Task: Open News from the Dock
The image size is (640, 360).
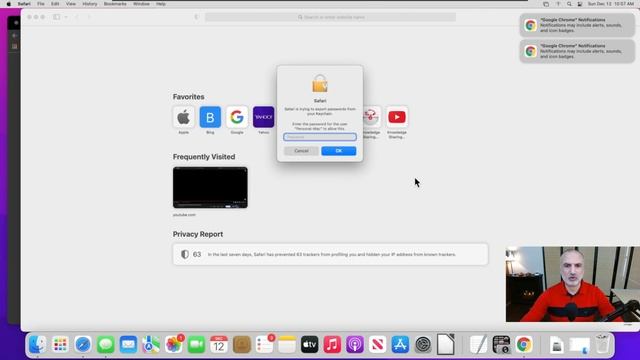Action: (x=378, y=344)
